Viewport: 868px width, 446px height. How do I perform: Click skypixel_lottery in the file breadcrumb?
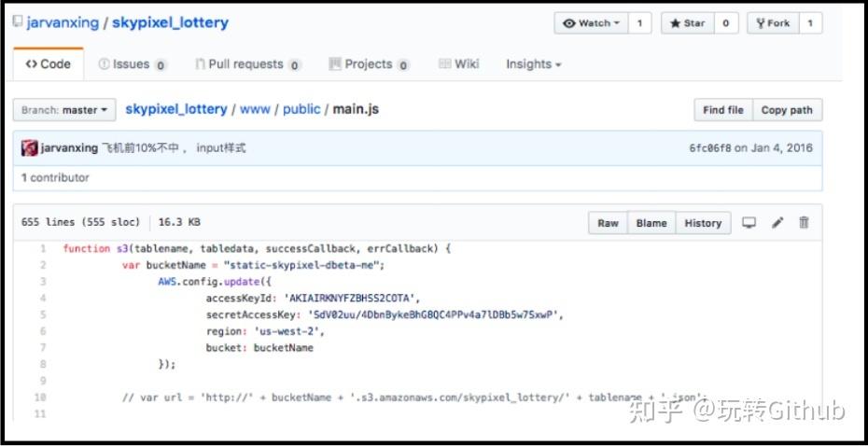click(x=176, y=109)
